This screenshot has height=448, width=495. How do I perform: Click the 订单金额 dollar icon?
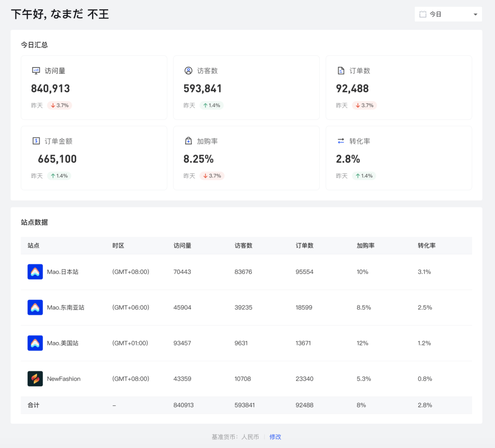(35, 141)
